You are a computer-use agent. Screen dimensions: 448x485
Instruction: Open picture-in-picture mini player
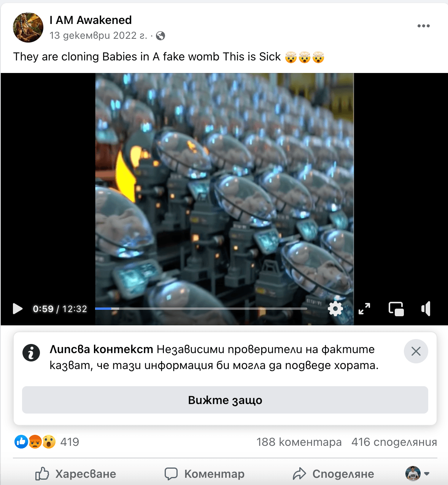coord(396,309)
